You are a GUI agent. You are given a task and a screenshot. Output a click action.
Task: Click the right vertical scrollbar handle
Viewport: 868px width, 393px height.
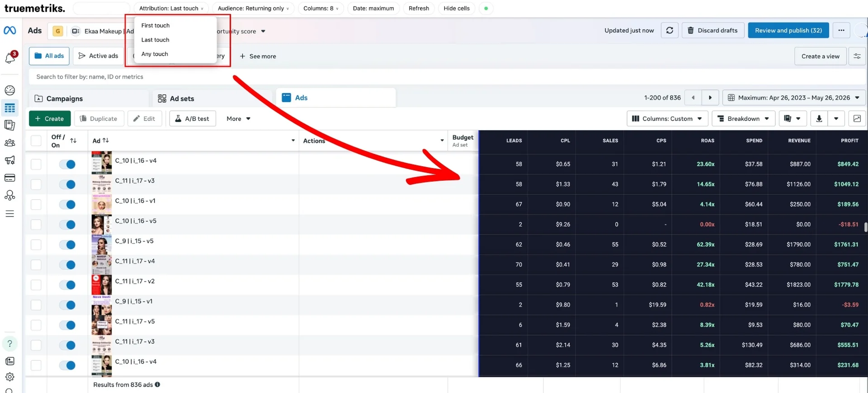865,227
